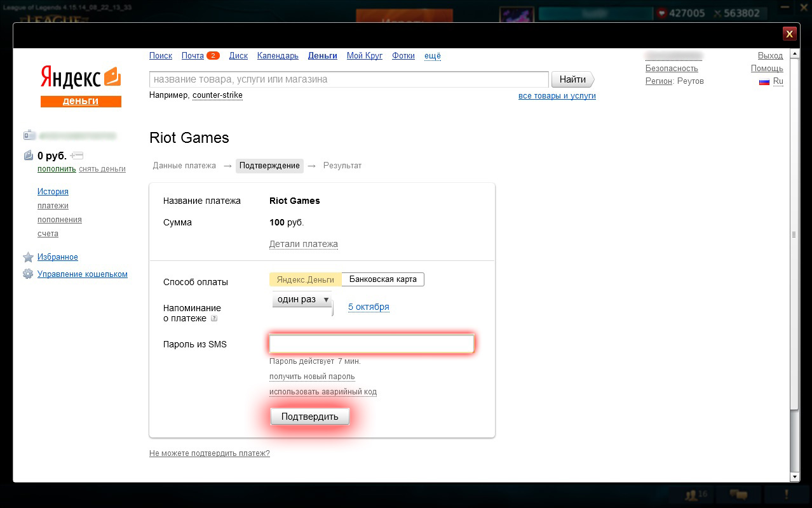The height and width of the screenshot is (508, 812).
Task: Click the Регион link
Action: 659,81
